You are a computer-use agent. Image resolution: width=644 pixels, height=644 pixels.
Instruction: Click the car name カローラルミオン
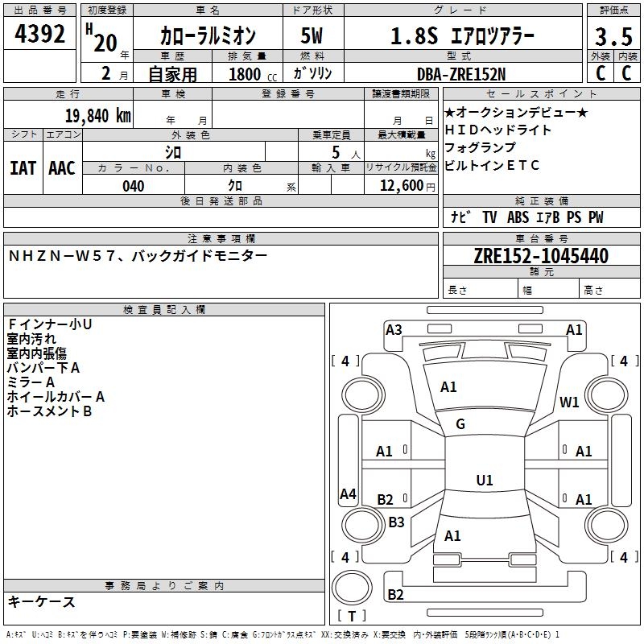(207, 37)
